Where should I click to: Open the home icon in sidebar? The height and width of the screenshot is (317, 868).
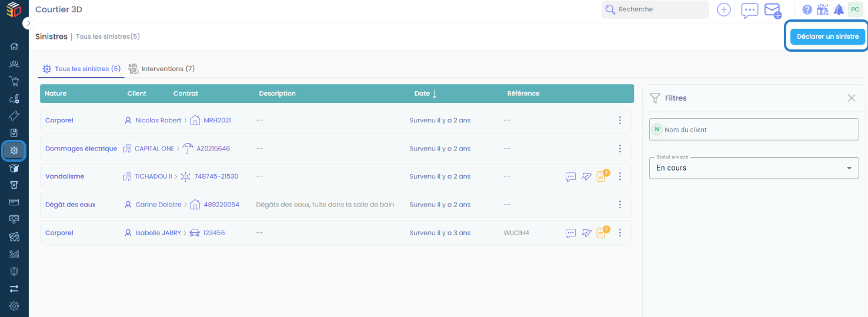14,46
